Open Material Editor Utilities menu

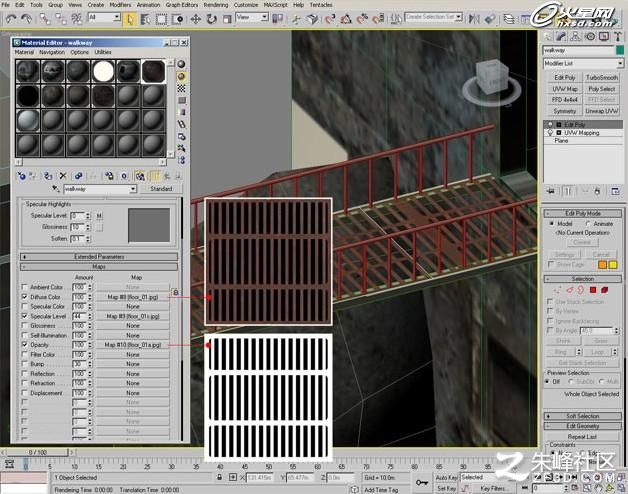103,52
